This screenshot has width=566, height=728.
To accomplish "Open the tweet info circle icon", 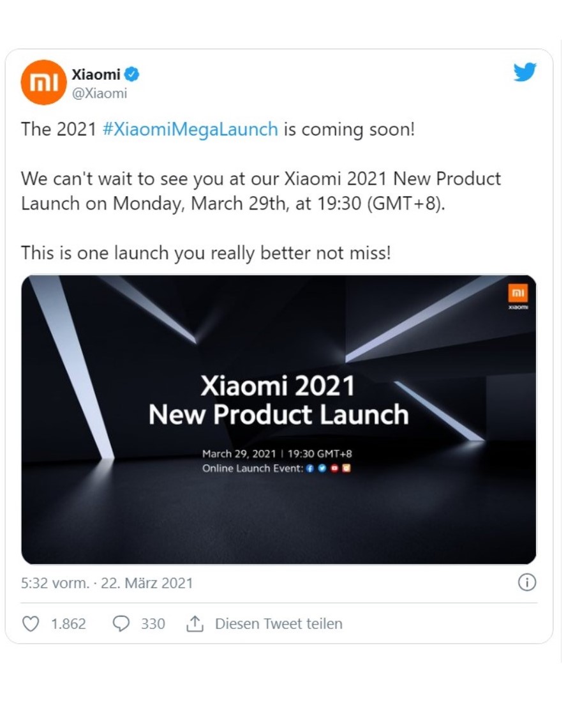I will click(526, 582).
